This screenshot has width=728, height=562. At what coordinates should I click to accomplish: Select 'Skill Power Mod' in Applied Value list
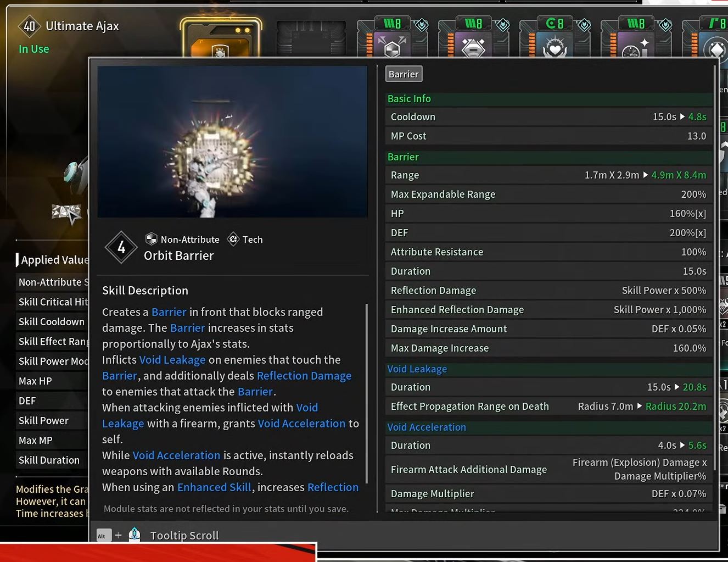pos(52,361)
